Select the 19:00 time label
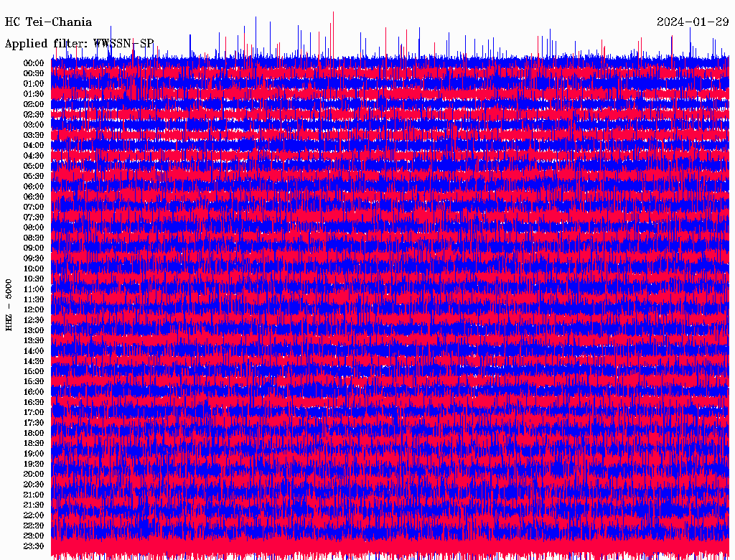 (x=34, y=454)
